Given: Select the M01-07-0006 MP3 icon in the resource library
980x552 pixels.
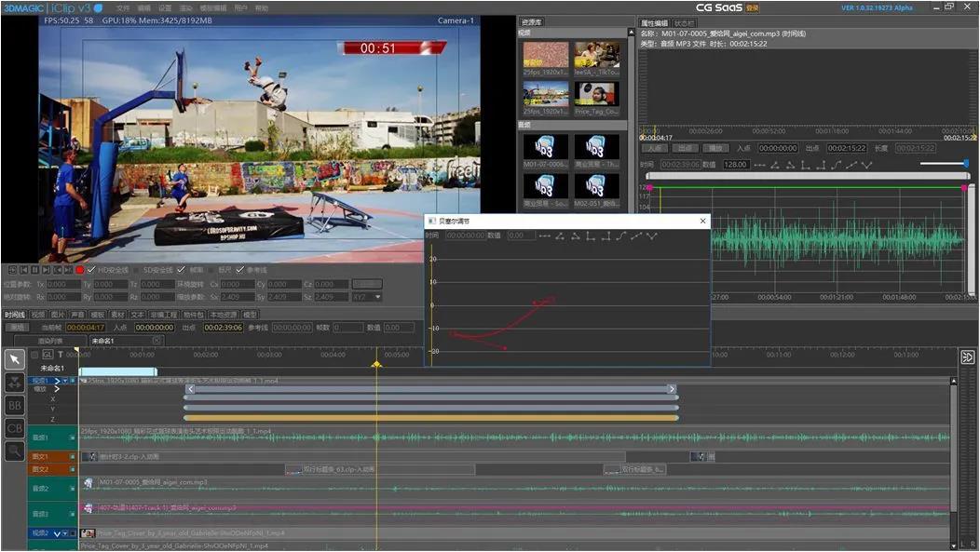Looking at the screenshot, I should click(x=546, y=147).
